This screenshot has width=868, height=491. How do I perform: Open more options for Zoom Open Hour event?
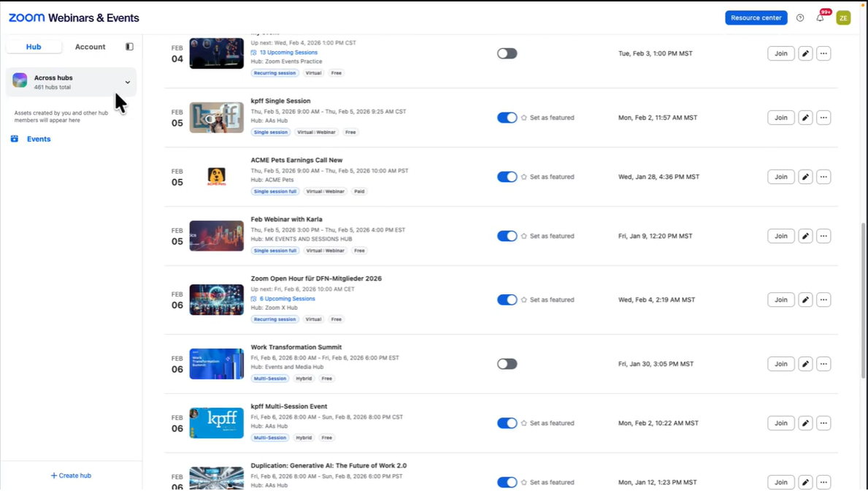[x=823, y=300]
